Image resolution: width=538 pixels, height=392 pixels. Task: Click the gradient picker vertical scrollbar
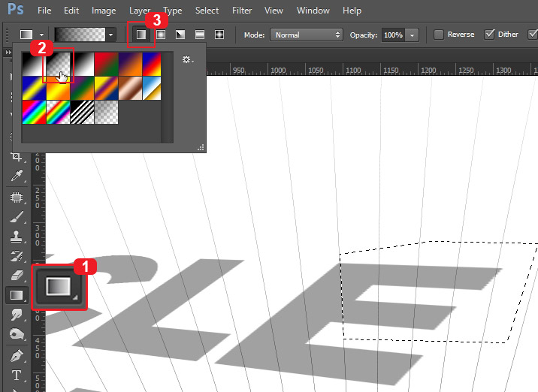[167, 98]
